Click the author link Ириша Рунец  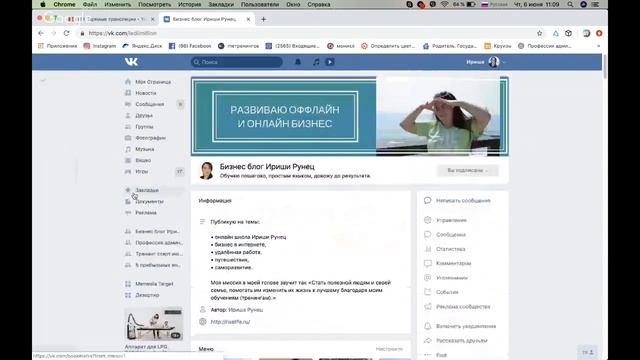point(245,310)
